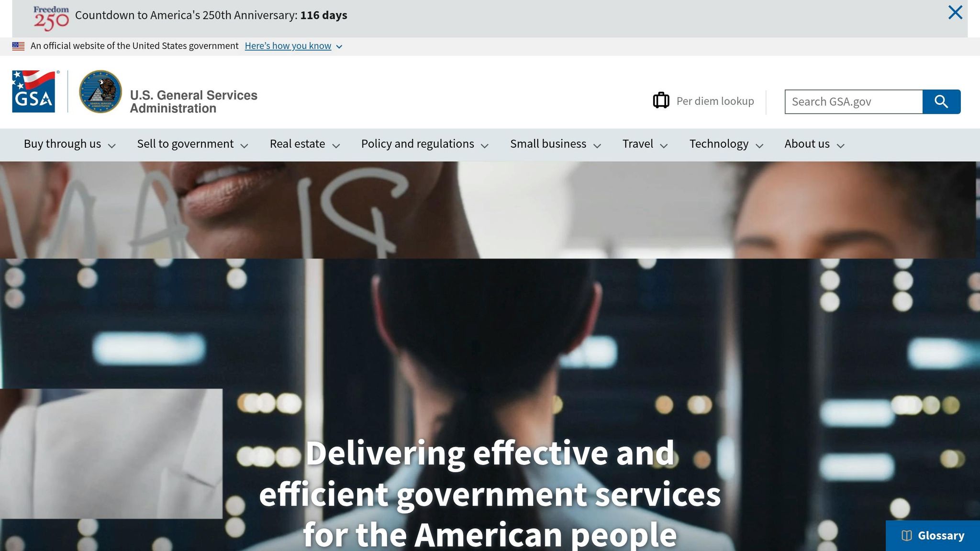Click the GSA eagle seal emblem

100,91
